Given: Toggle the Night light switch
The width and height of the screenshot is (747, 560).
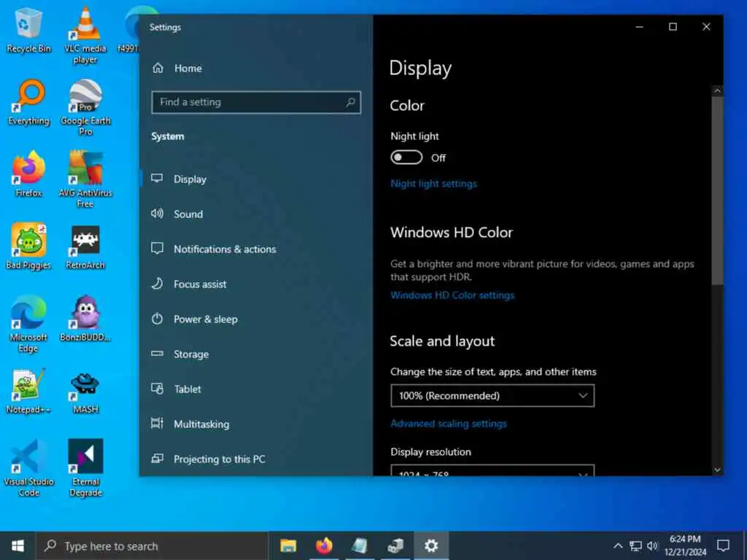Looking at the screenshot, I should pyautogui.click(x=406, y=157).
